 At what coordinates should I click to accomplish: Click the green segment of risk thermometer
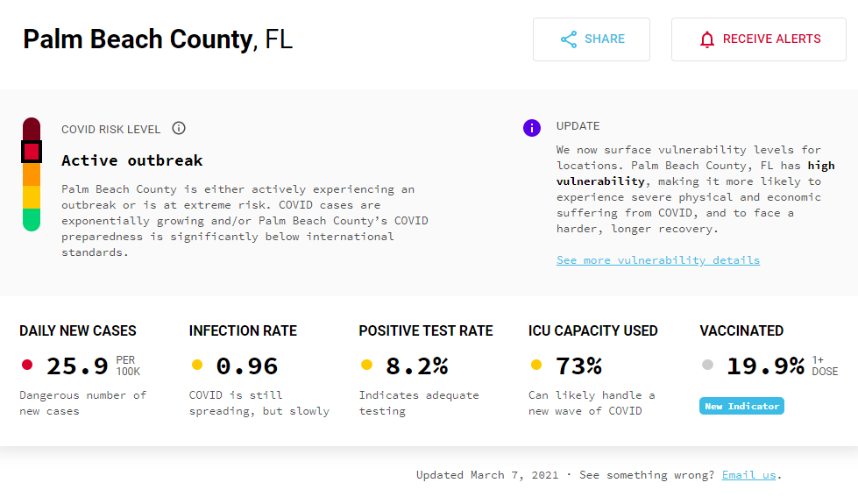[x=32, y=220]
